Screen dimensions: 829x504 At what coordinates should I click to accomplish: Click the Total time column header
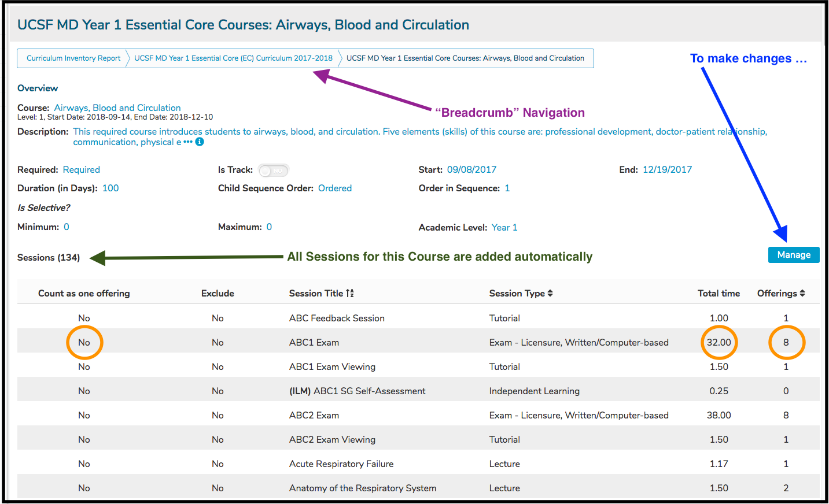pos(719,293)
